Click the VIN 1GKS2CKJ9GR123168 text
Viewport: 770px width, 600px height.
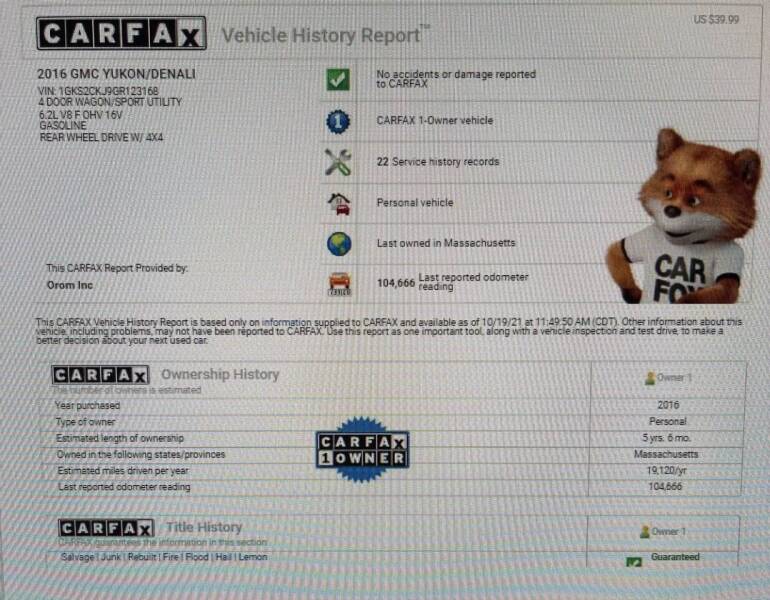click(98, 91)
